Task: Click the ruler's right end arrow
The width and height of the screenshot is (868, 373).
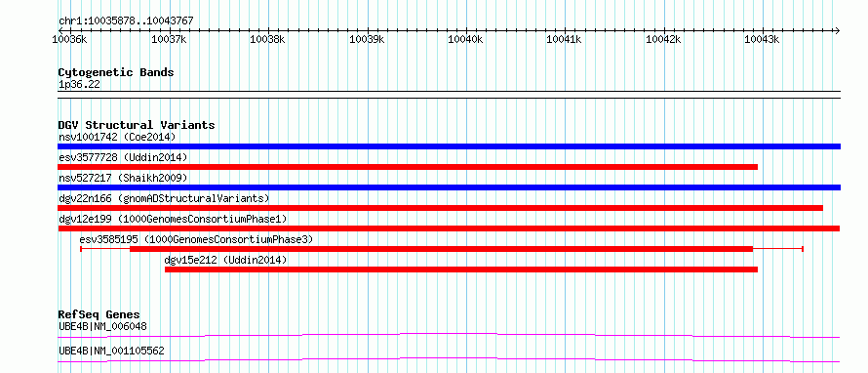Action: click(837, 30)
